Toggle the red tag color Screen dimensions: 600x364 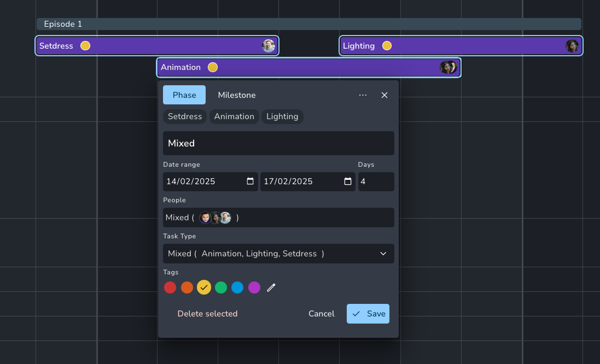coord(170,287)
